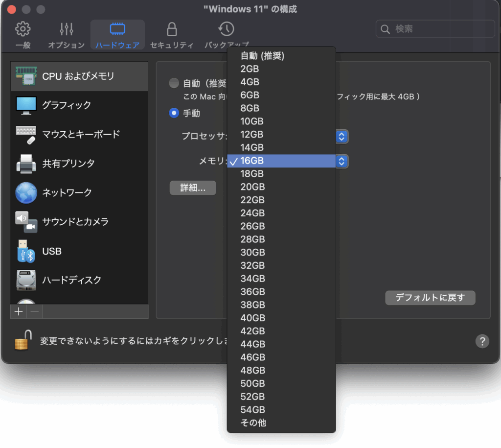Open ネットワーク globe icon
This screenshot has width=501, height=448.
[x=26, y=192]
